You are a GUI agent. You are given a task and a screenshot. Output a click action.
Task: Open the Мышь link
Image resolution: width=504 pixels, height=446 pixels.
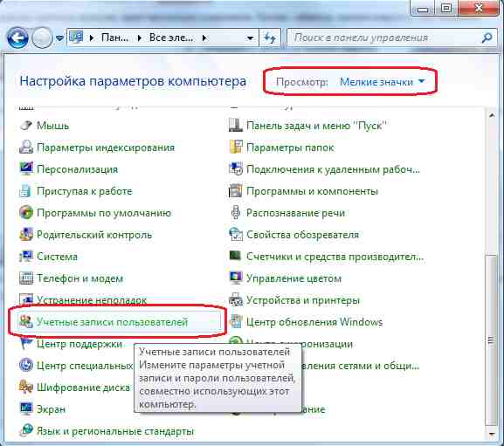tap(52, 125)
